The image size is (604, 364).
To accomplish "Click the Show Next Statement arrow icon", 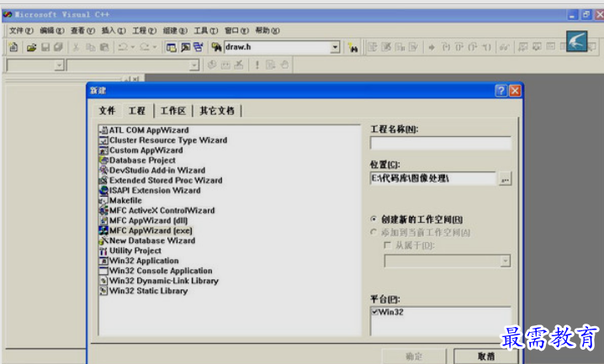I will [432, 47].
